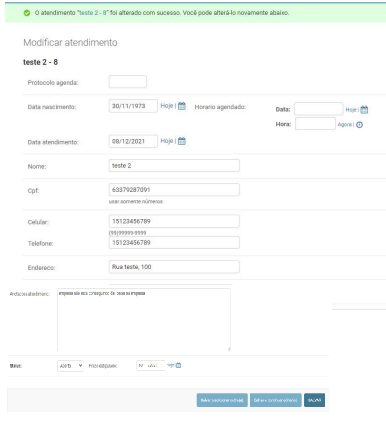The image size is (386, 426).
Task: Click Hoje link beside Data nascimento
Action: pos(167,106)
